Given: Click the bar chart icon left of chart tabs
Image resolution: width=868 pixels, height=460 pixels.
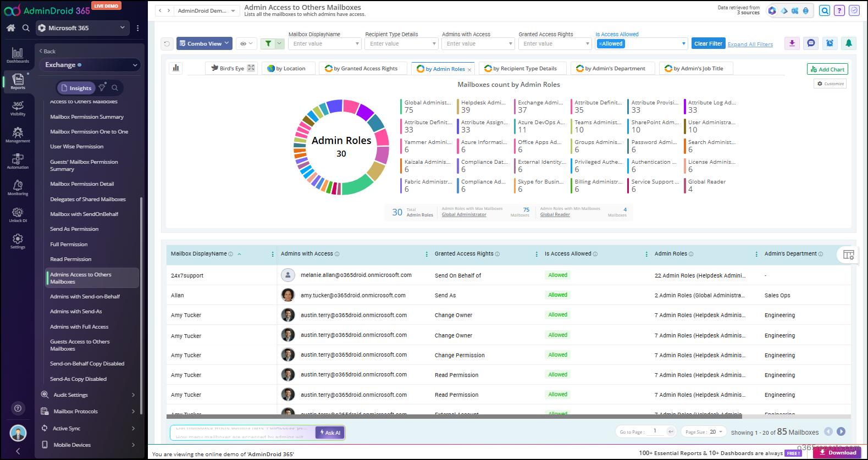Looking at the screenshot, I should pos(176,68).
